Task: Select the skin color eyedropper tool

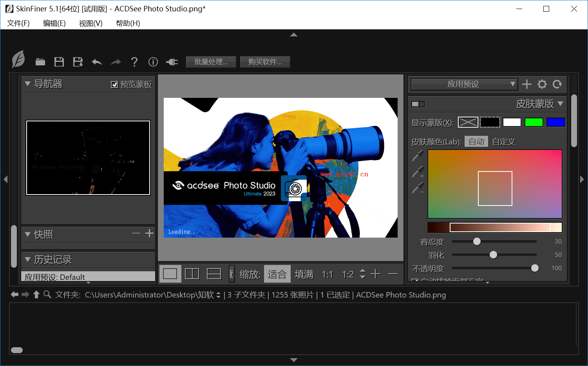Action: [418, 156]
